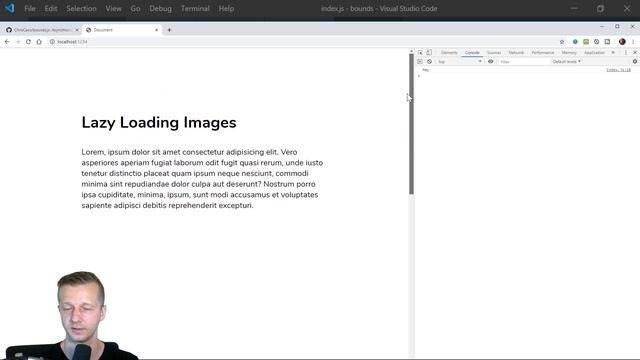Screen dimensions: 640x360
Task: Open the Performance DevTools tab
Action: 543,53
